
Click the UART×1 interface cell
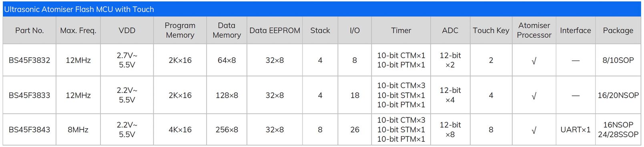pos(576,130)
